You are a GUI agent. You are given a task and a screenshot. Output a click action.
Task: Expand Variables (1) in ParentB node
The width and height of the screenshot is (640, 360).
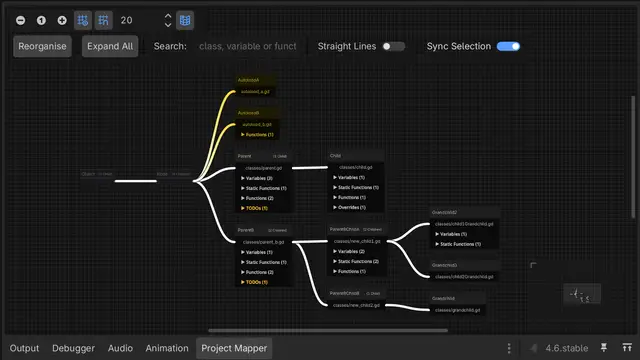tap(257, 252)
